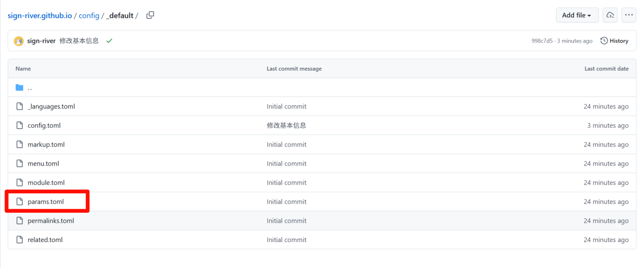The height and width of the screenshot is (268, 644).
Task: Click the file icon beside related.toml
Action: pyautogui.click(x=19, y=240)
